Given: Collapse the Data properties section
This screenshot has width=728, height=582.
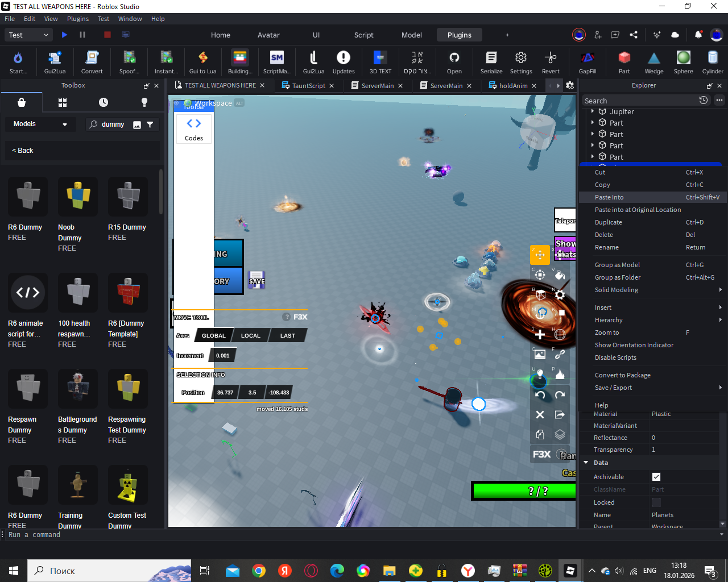Looking at the screenshot, I should pyautogui.click(x=586, y=463).
